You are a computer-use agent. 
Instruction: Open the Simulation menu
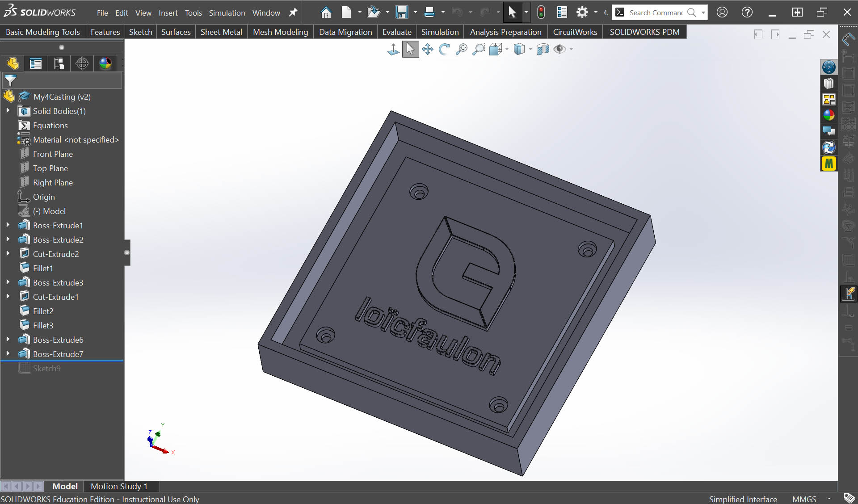point(227,13)
